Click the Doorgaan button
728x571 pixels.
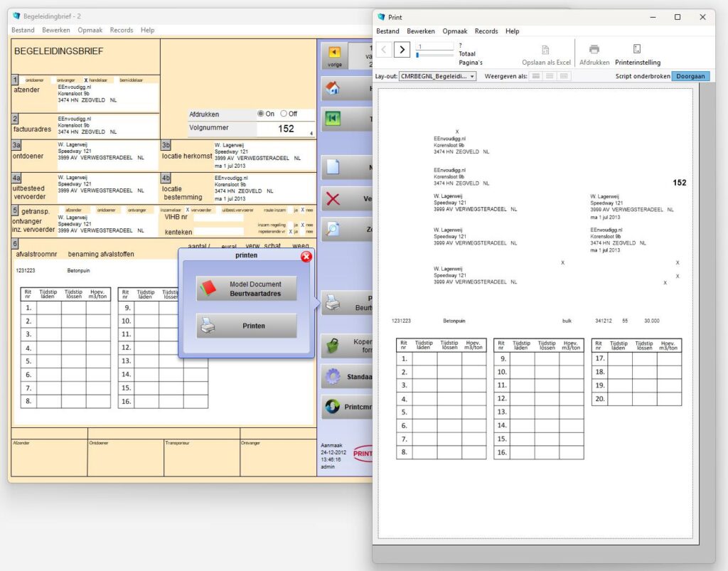(x=690, y=76)
